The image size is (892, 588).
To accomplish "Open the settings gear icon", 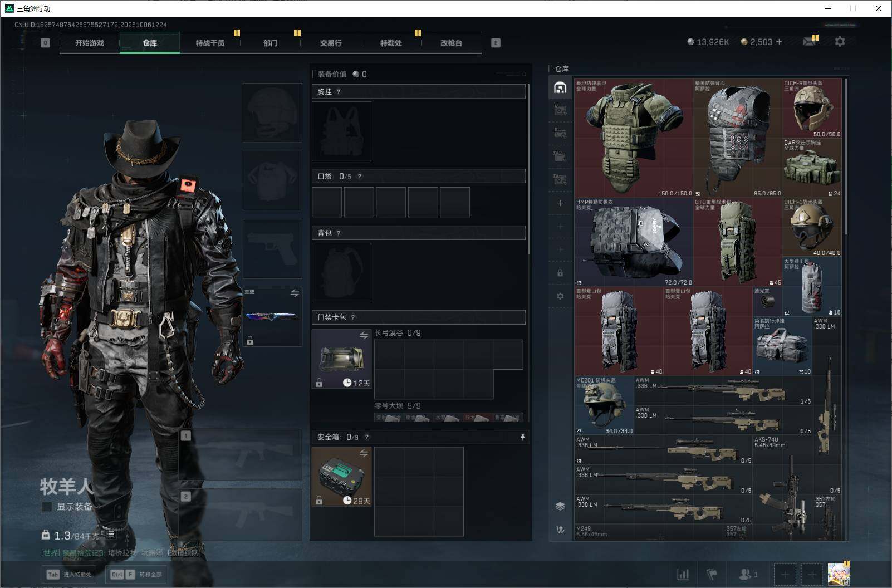I will pyautogui.click(x=840, y=42).
